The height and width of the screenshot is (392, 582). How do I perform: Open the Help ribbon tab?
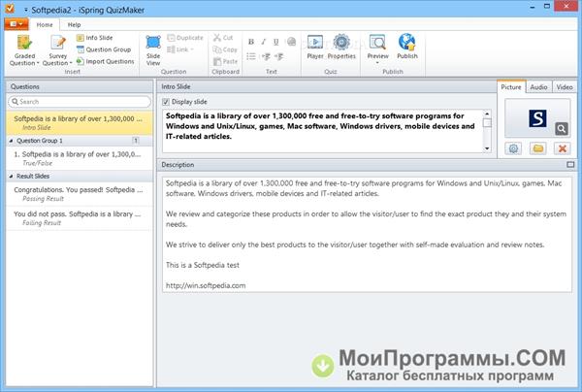click(75, 25)
